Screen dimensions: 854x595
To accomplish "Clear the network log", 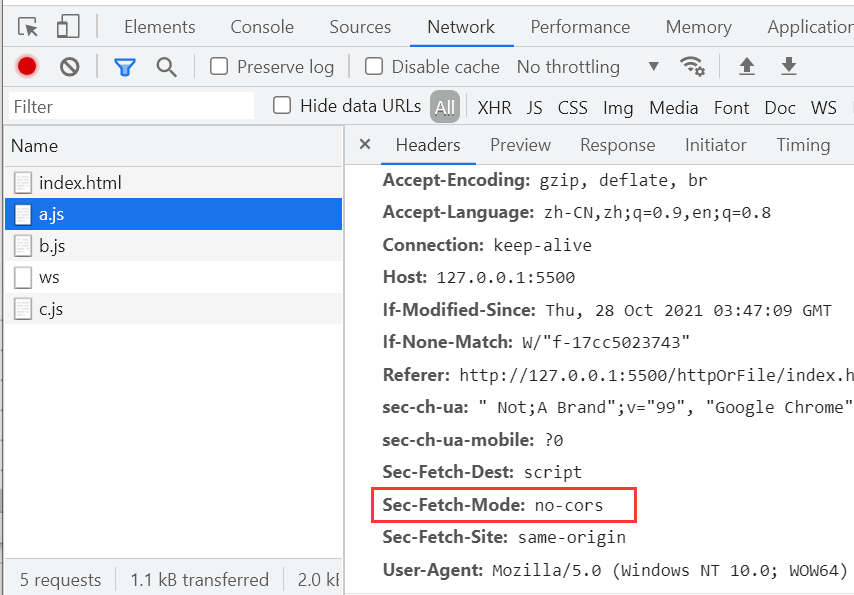I will (x=68, y=66).
